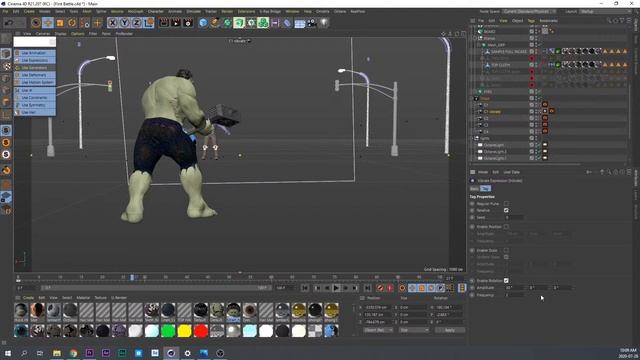Choose Use Deformers in the popup
The width and height of the screenshot is (640, 360).
tap(35, 75)
